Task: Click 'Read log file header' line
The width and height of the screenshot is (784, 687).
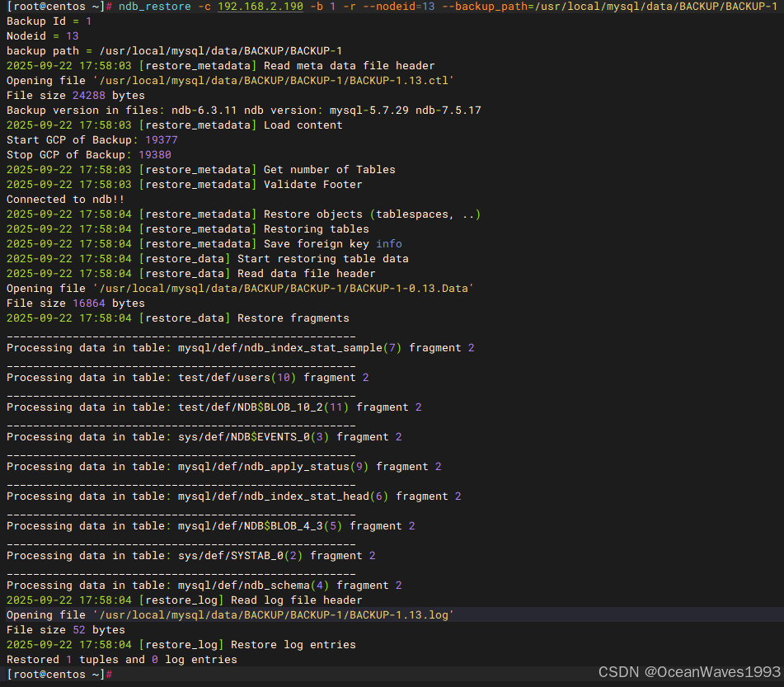Action: [185, 600]
